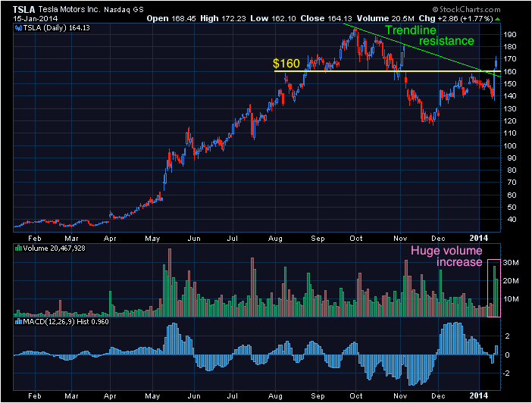Click the 190 price axis label

[x=509, y=35]
